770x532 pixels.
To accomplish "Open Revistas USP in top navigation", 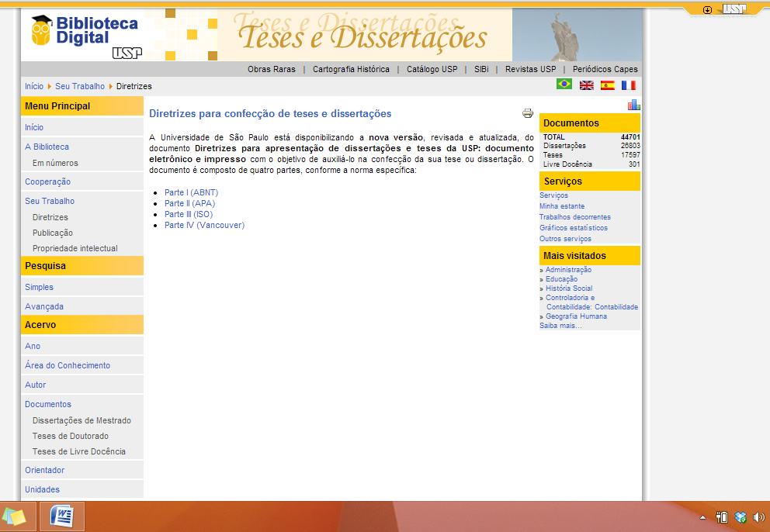I will tap(530, 69).
